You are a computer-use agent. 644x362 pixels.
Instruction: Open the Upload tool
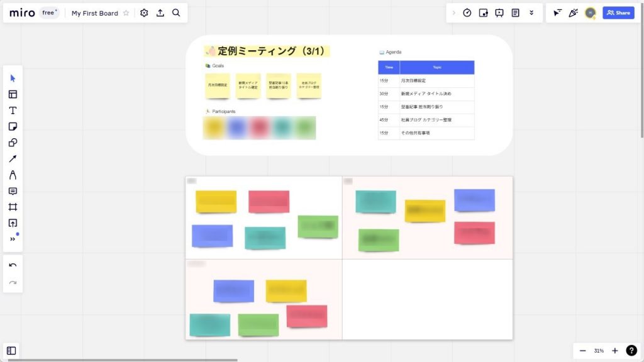[x=13, y=223]
